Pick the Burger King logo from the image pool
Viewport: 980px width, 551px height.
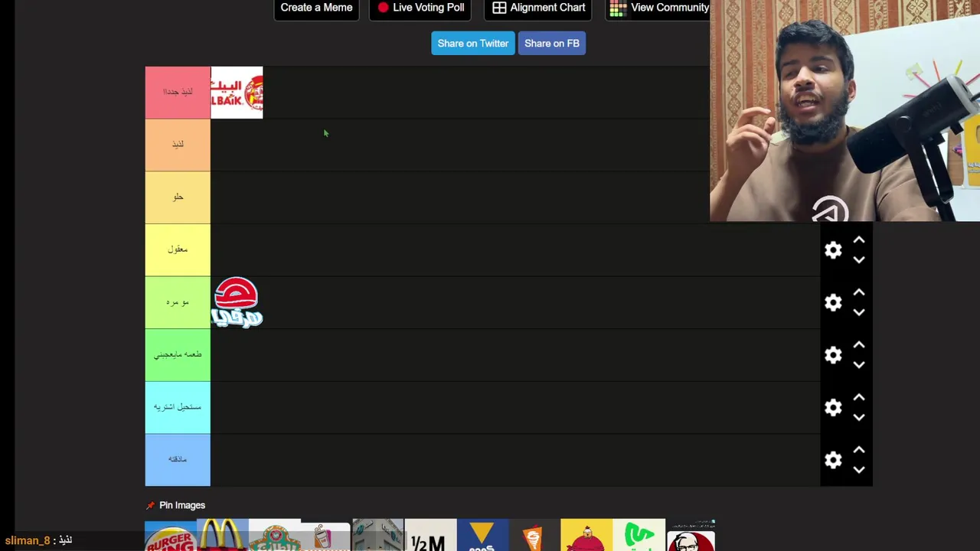tap(170, 536)
